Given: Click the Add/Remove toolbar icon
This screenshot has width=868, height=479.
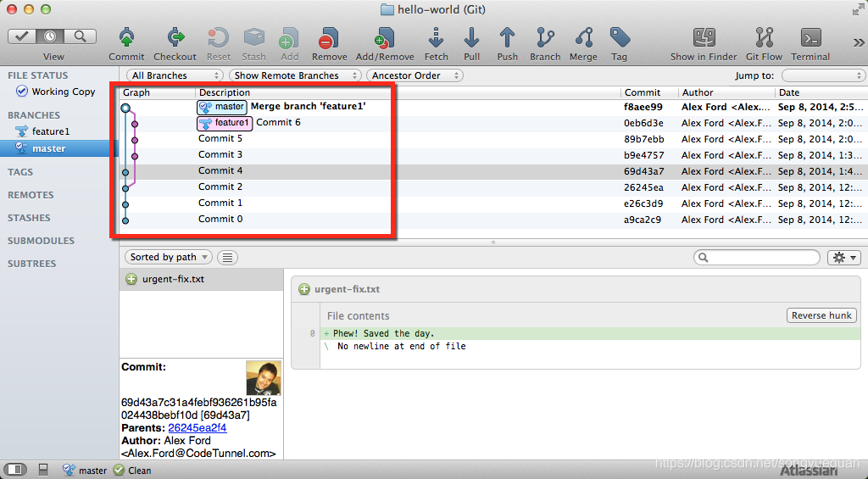Looking at the screenshot, I should [x=385, y=37].
